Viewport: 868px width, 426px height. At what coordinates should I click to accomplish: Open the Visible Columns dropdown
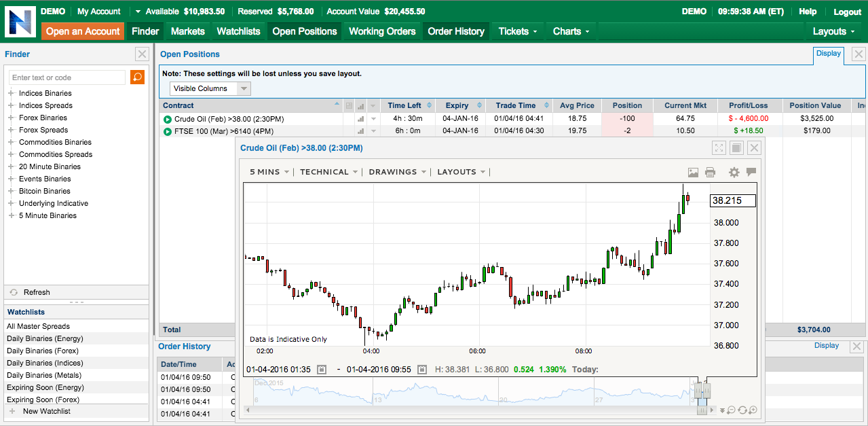(x=210, y=88)
